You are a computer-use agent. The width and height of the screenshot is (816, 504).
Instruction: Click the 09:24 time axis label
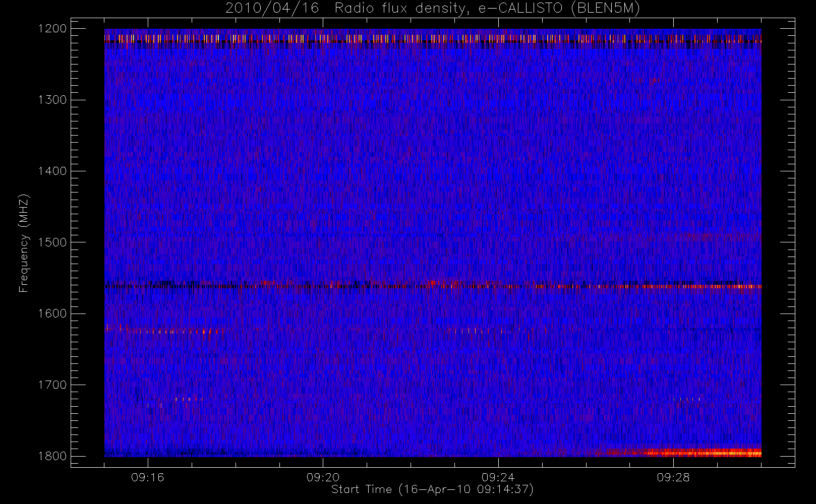[498, 477]
